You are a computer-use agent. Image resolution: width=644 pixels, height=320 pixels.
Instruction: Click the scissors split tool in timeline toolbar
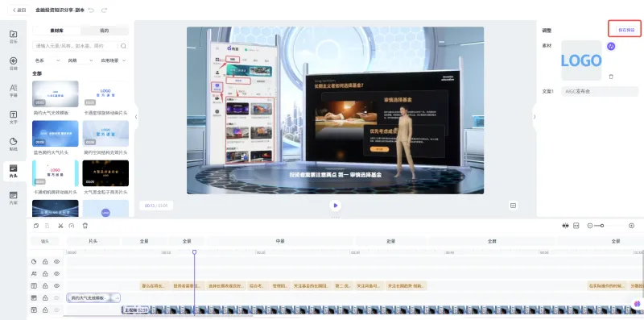click(x=60, y=226)
